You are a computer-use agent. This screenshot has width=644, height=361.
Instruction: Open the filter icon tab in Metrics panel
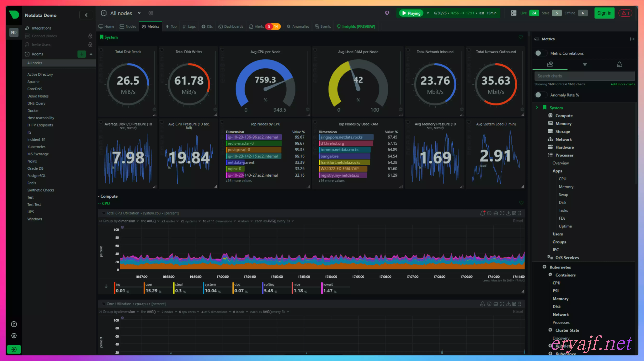tap(585, 64)
